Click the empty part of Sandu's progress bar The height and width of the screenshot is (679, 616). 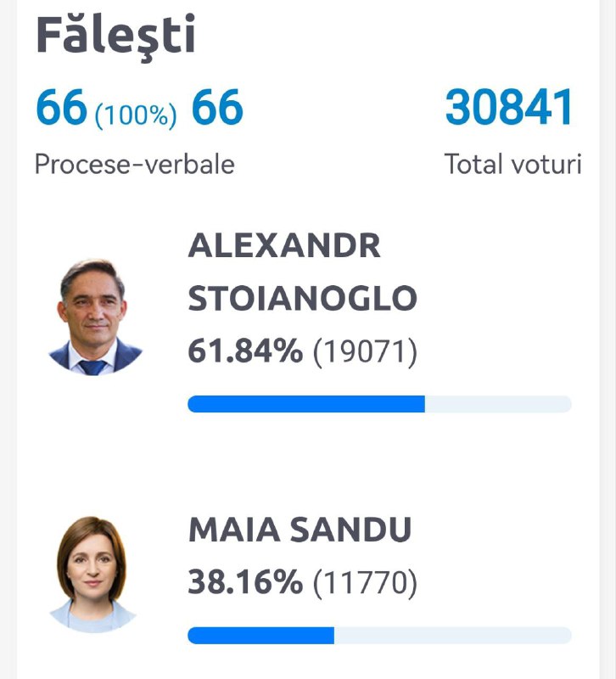click(453, 635)
